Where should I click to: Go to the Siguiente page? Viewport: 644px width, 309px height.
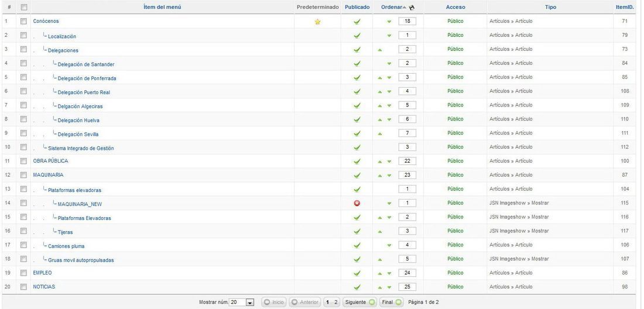coord(360,302)
